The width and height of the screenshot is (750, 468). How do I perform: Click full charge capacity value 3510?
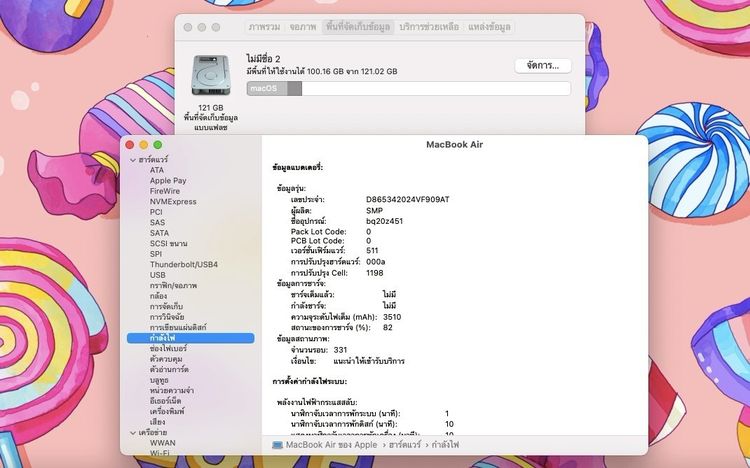tap(392, 317)
